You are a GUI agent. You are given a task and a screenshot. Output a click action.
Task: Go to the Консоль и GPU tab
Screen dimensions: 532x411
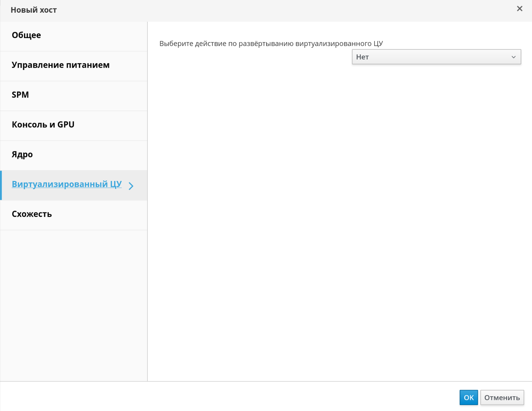43,125
